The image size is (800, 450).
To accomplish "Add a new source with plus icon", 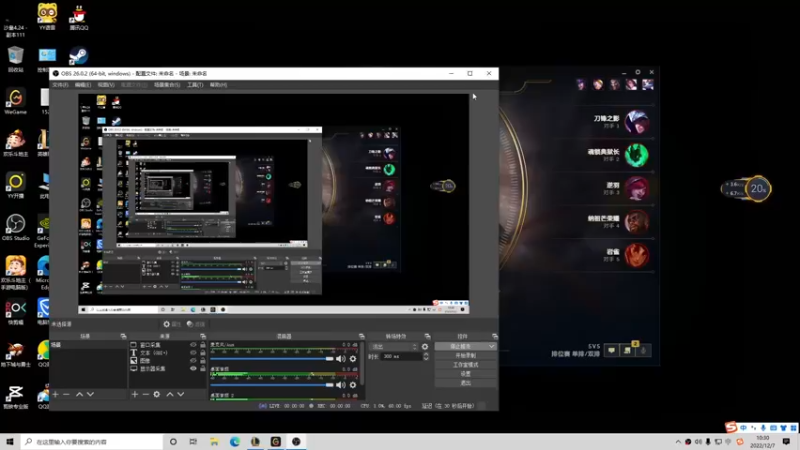I will pyautogui.click(x=135, y=394).
